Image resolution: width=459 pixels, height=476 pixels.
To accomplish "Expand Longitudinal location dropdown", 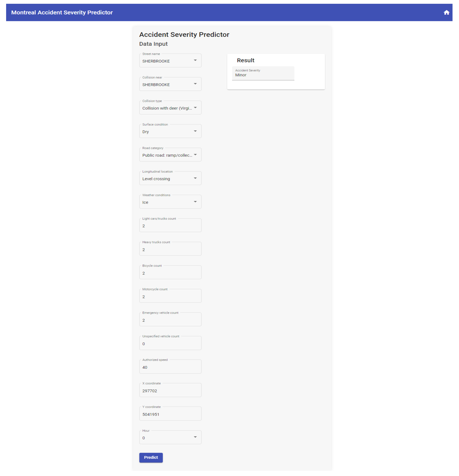I will (x=170, y=179).
